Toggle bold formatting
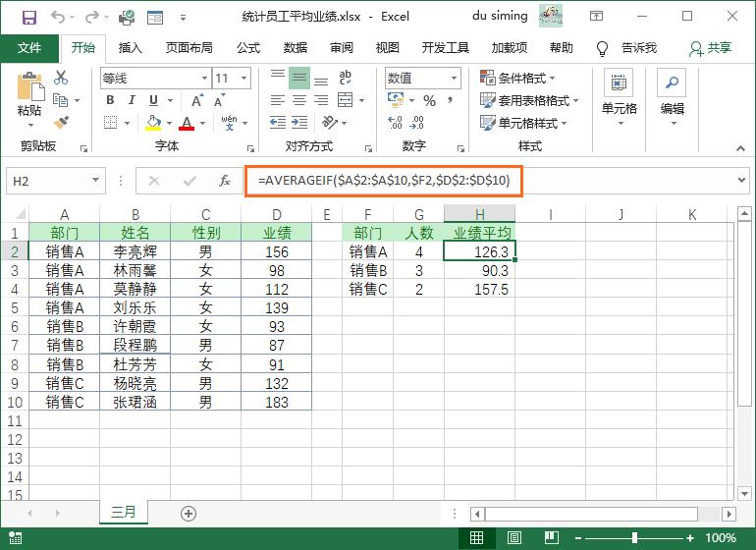This screenshot has height=550, width=756. [x=110, y=100]
